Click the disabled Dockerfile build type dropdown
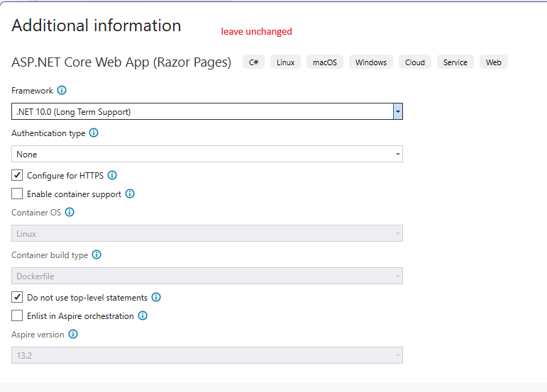The width and height of the screenshot is (547, 392). click(x=207, y=276)
